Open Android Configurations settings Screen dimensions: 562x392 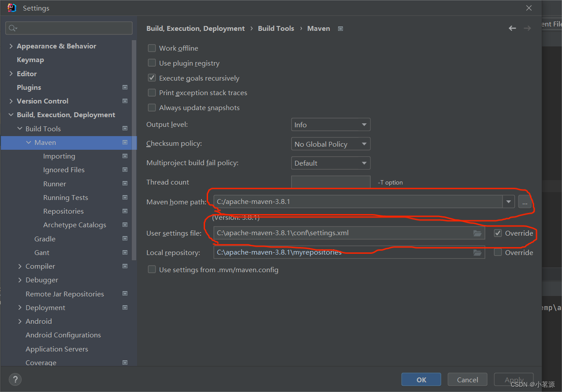63,335
